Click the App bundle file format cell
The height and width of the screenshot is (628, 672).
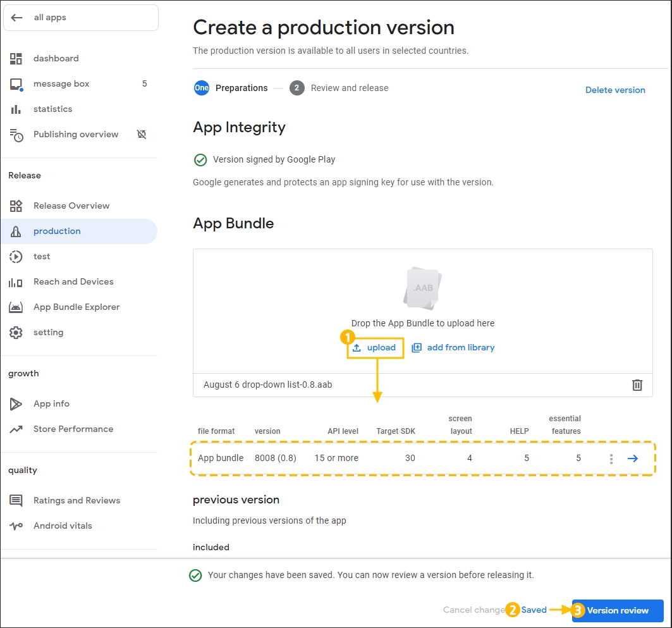click(x=221, y=459)
